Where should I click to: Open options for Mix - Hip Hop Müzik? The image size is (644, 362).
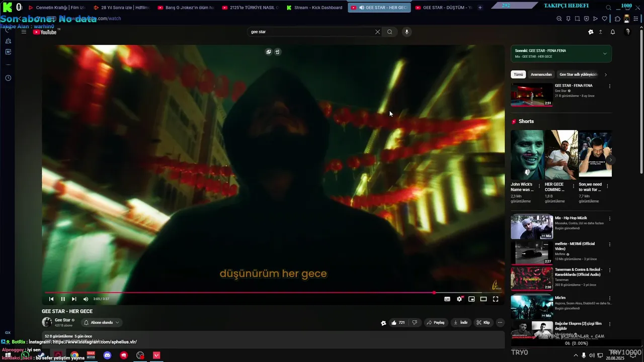(x=610, y=219)
